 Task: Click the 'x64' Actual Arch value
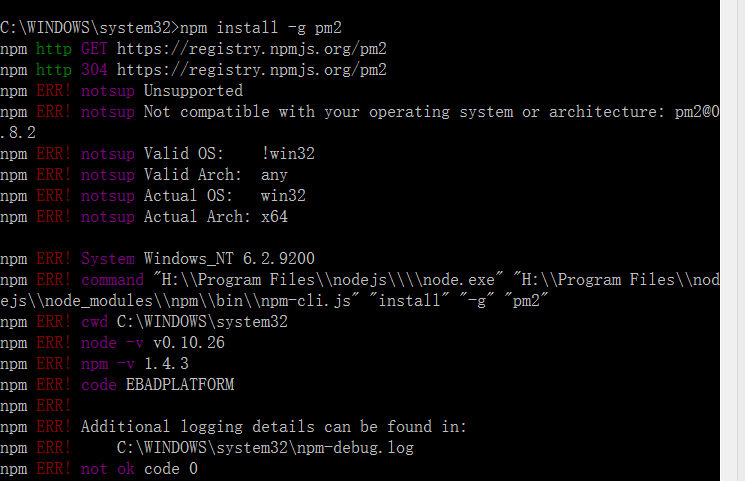coord(274,217)
